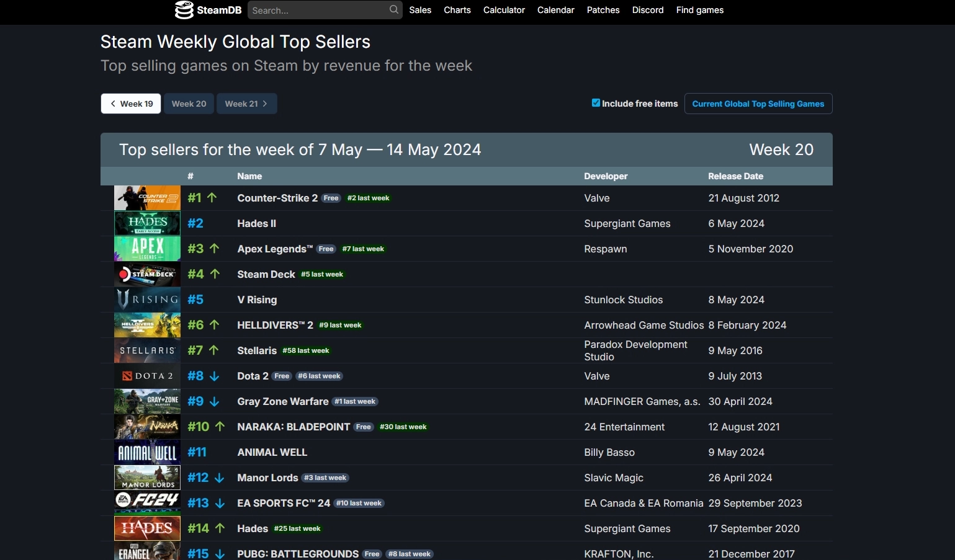Viewport: 955px width, 560px height.
Task: Open ANIMAL WELL name link
Action: click(x=272, y=452)
